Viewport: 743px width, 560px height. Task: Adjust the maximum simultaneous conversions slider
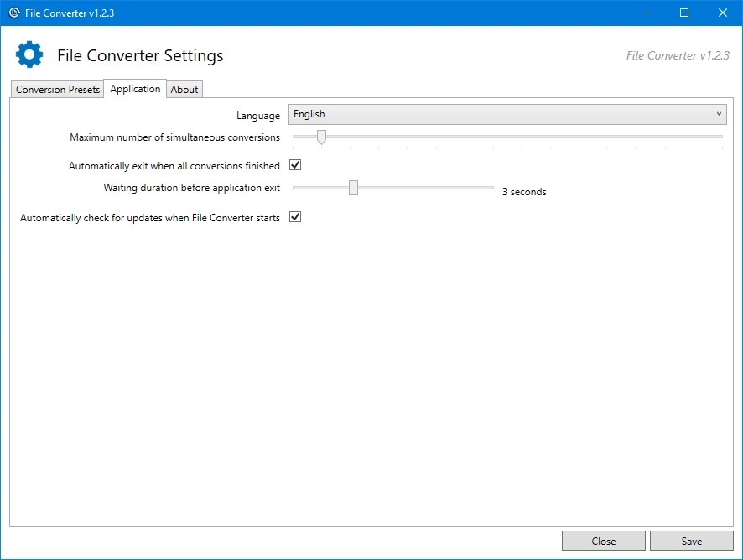tap(321, 136)
